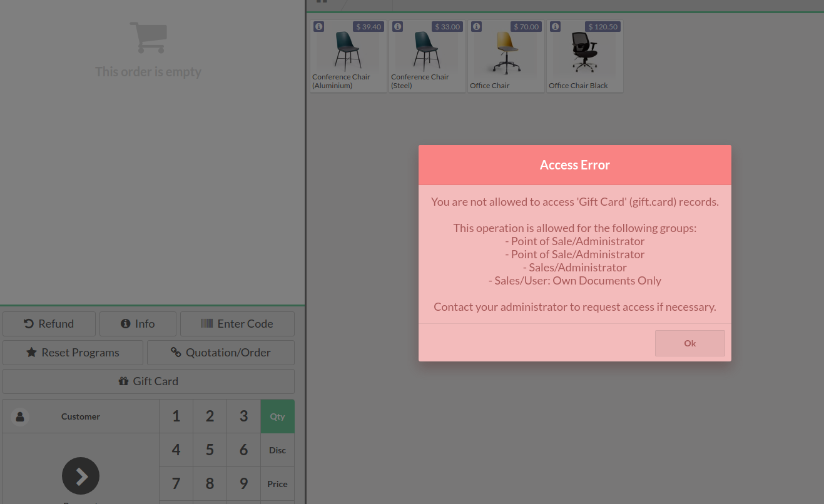Screen dimensions: 824x504
Task: Click the $ 33.00 price tag
Action: 447,27
